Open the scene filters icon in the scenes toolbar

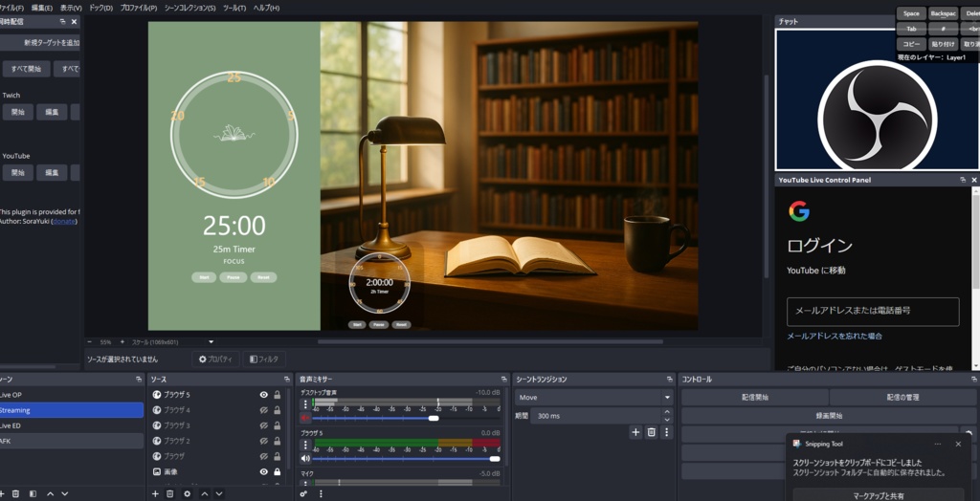coord(33,493)
